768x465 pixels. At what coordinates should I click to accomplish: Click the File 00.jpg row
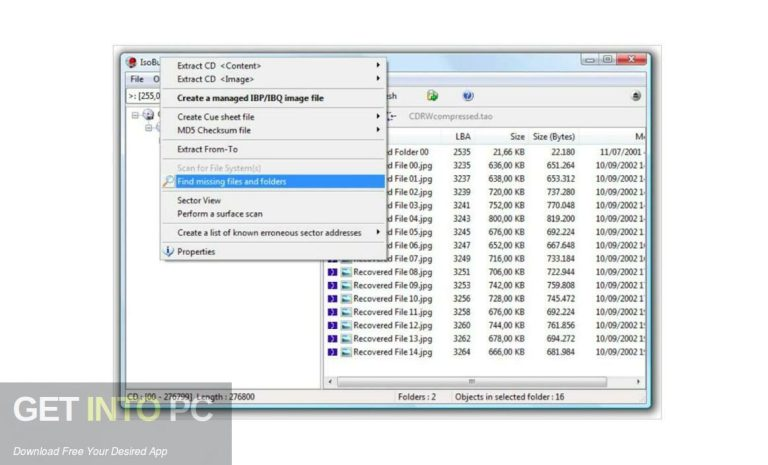(x=516, y=165)
